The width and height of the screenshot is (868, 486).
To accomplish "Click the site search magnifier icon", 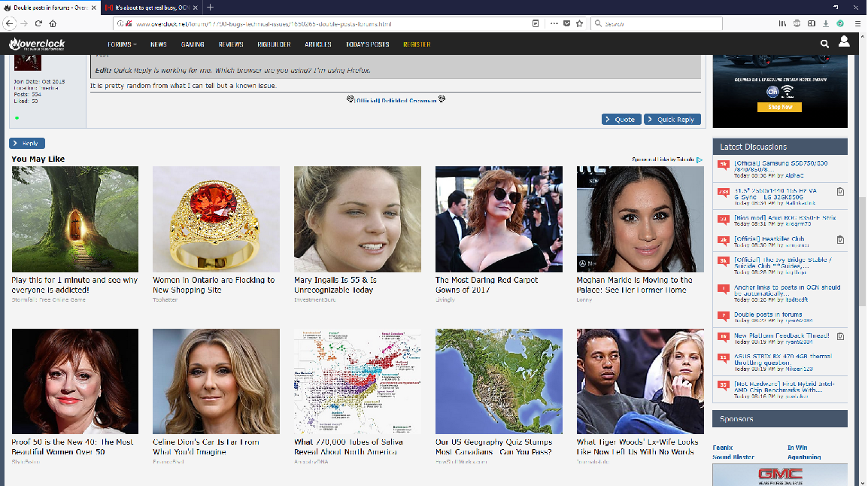I will point(824,44).
